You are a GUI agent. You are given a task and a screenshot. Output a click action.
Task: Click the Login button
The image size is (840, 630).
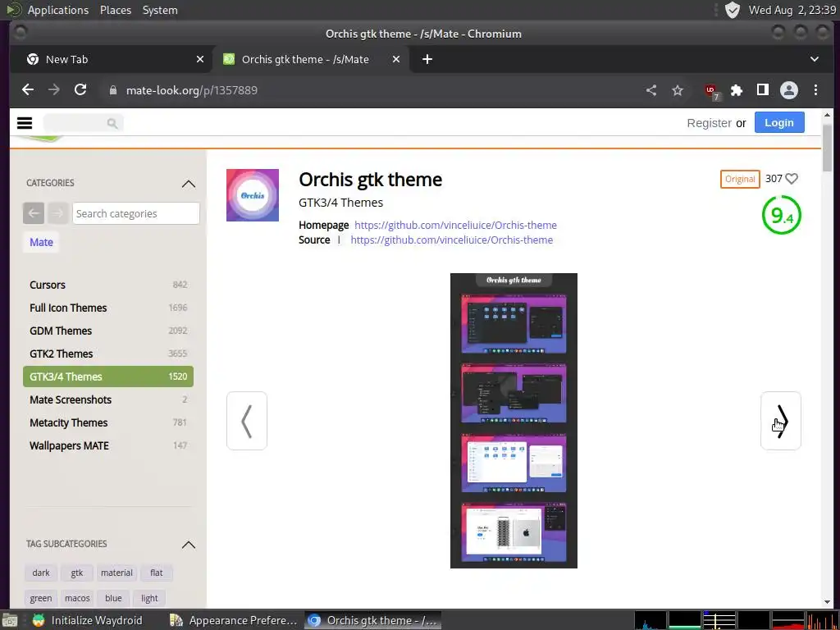coord(779,123)
